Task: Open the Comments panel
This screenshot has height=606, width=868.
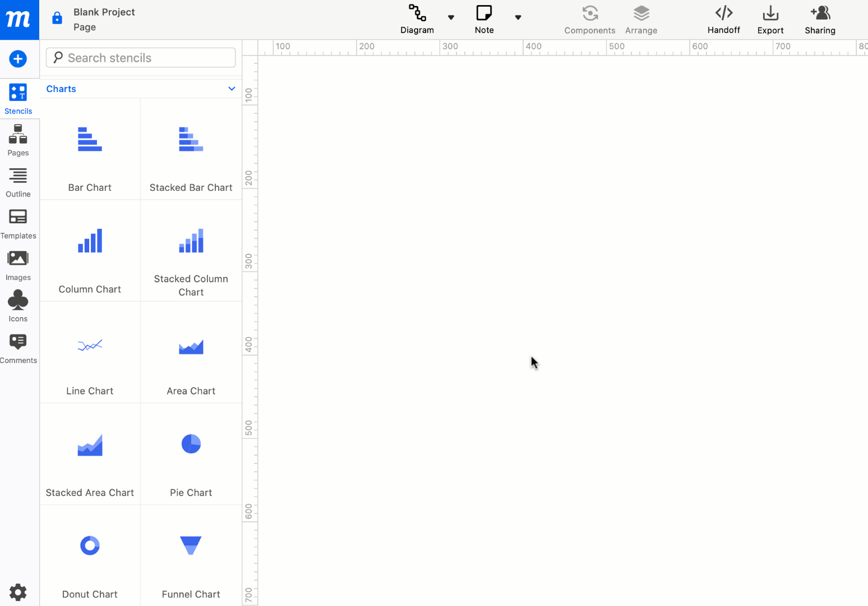Action: point(18,347)
